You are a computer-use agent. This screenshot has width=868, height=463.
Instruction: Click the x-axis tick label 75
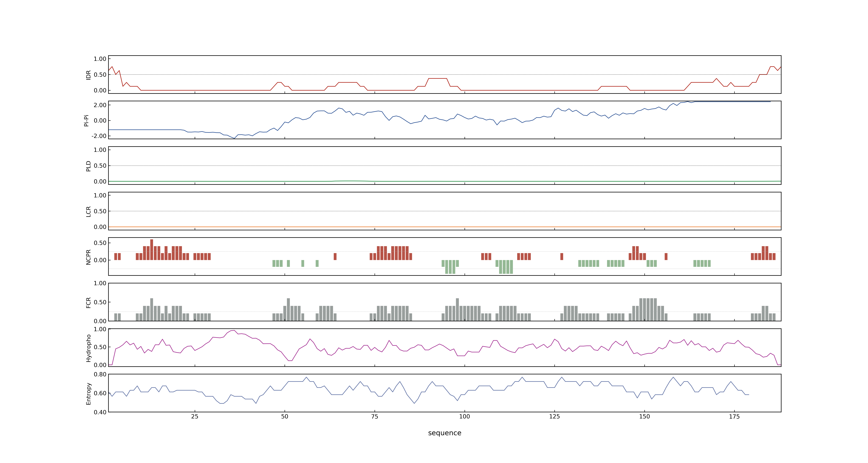[375, 416]
